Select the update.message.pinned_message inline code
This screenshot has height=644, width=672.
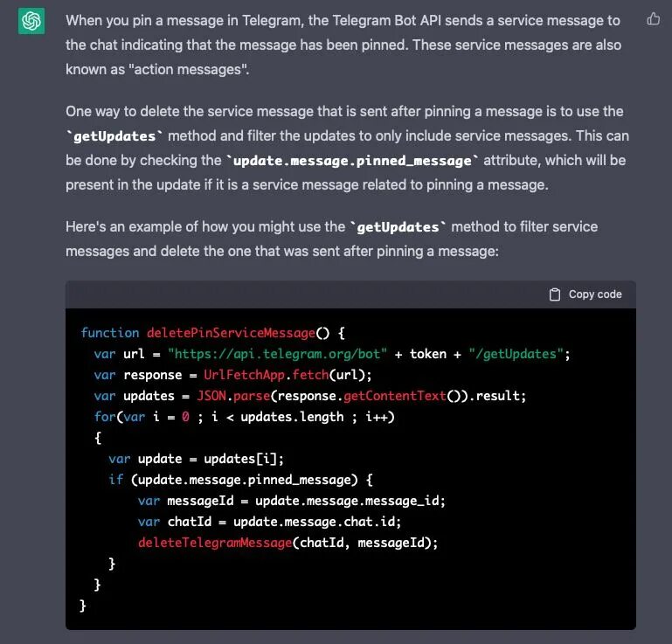[352, 161]
